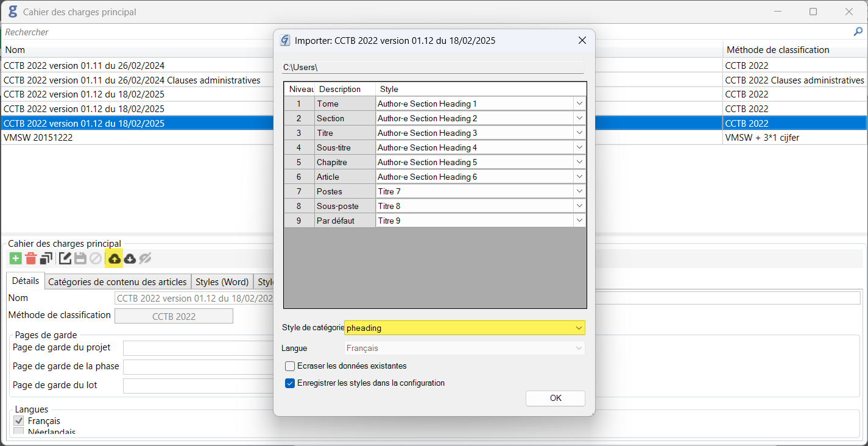Viewport: 868px width, 446px height.
Task: Toggle the Français language checkbox
Action: click(19, 420)
